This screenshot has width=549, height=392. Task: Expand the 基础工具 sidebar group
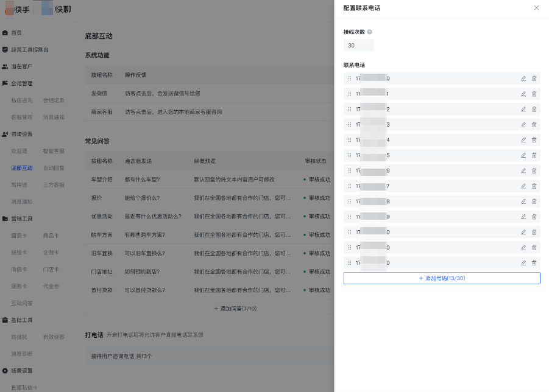pos(21,320)
